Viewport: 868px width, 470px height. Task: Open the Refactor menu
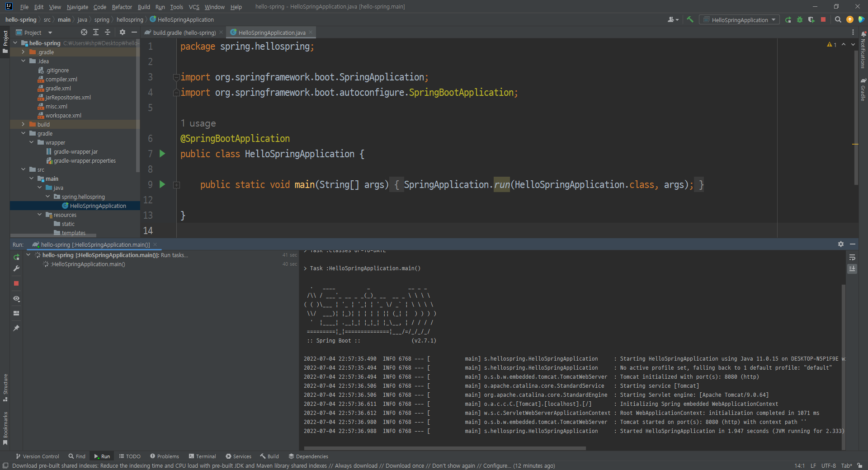(x=122, y=7)
